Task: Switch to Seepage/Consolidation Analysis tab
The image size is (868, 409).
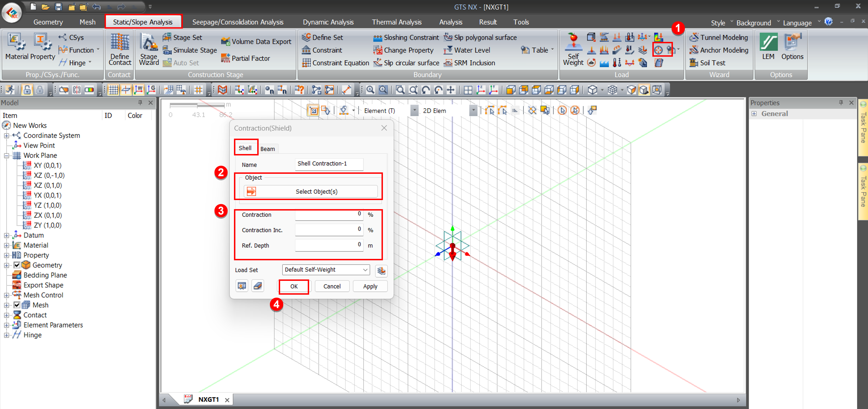Action: [238, 22]
